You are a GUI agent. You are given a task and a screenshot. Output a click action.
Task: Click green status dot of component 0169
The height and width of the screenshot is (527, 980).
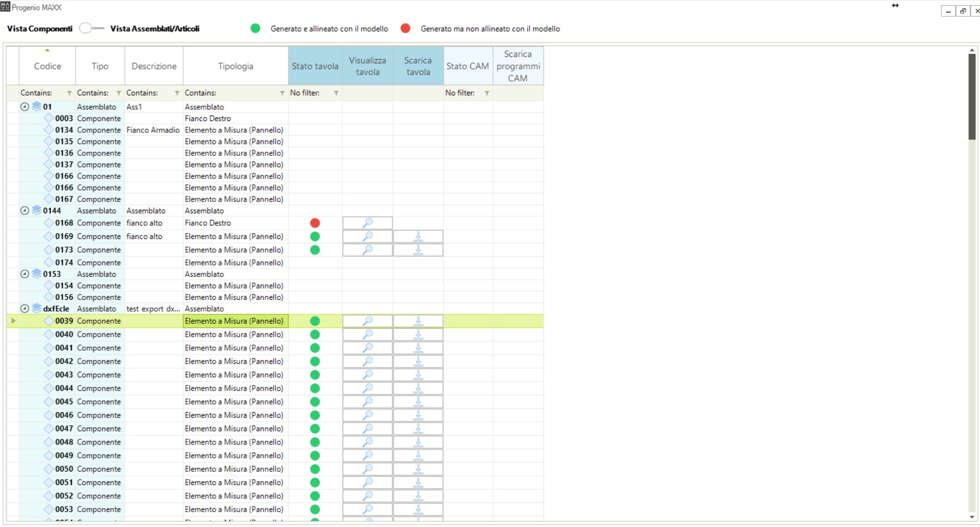coord(315,236)
